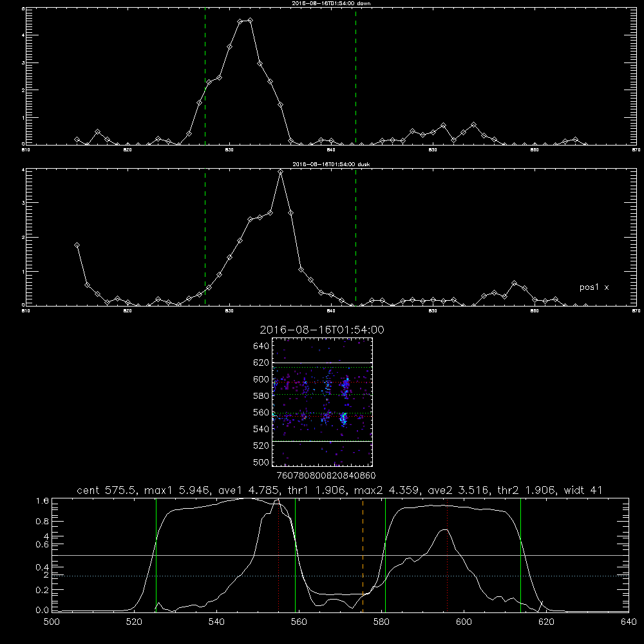Click 'ave2 3.516' in the statistics line
Image resolution: width=644 pixels, height=644 pixels.
[457, 490]
